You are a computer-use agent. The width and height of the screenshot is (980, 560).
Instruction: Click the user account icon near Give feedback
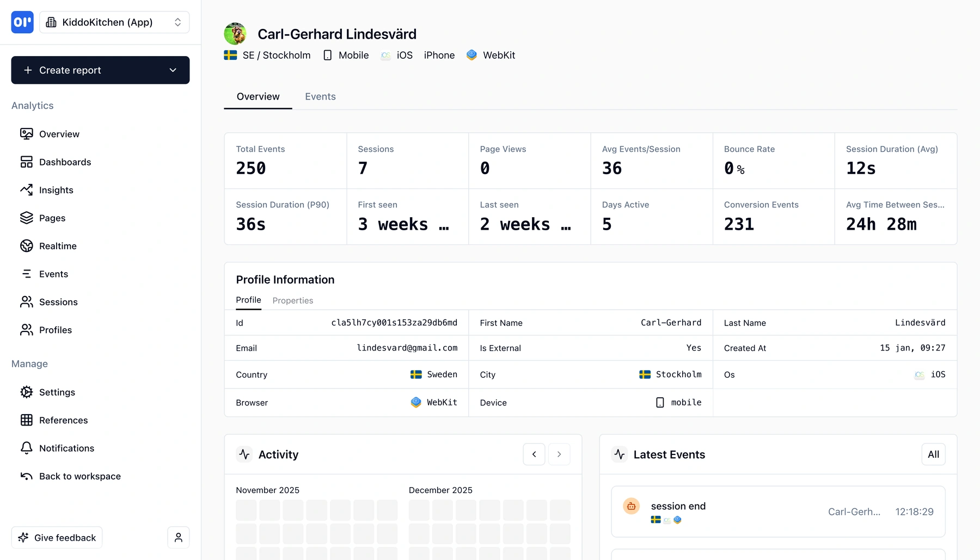[x=178, y=537]
